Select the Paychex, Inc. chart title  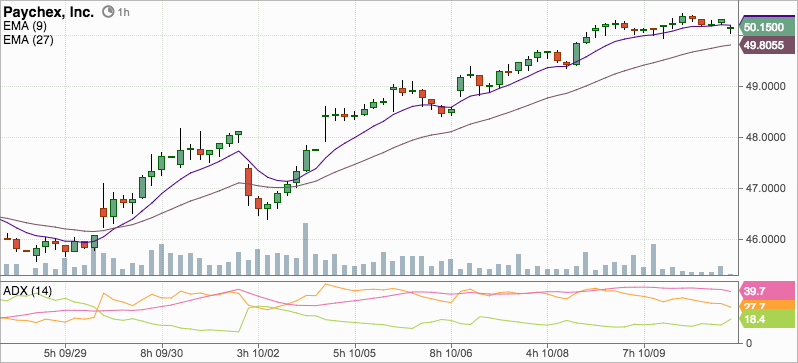click(x=49, y=12)
